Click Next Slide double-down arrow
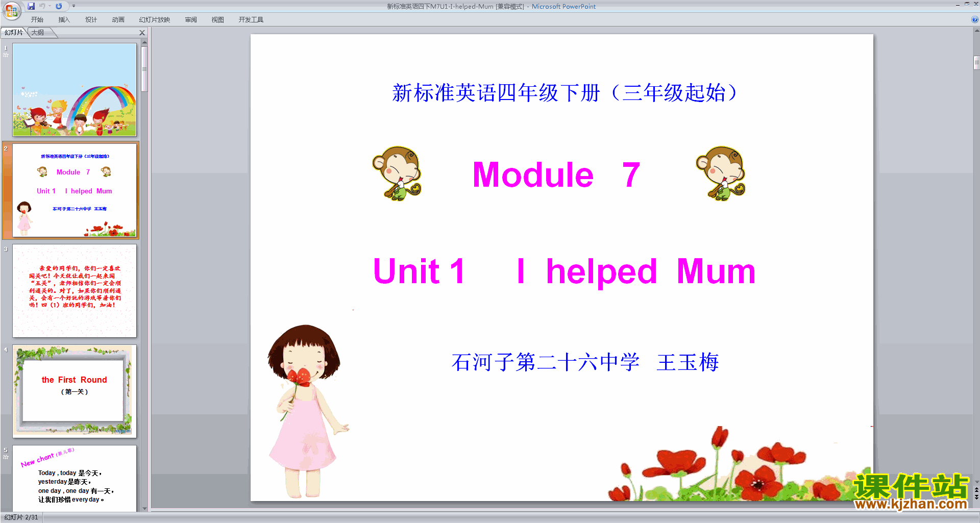The height and width of the screenshot is (523, 980). 976,497
